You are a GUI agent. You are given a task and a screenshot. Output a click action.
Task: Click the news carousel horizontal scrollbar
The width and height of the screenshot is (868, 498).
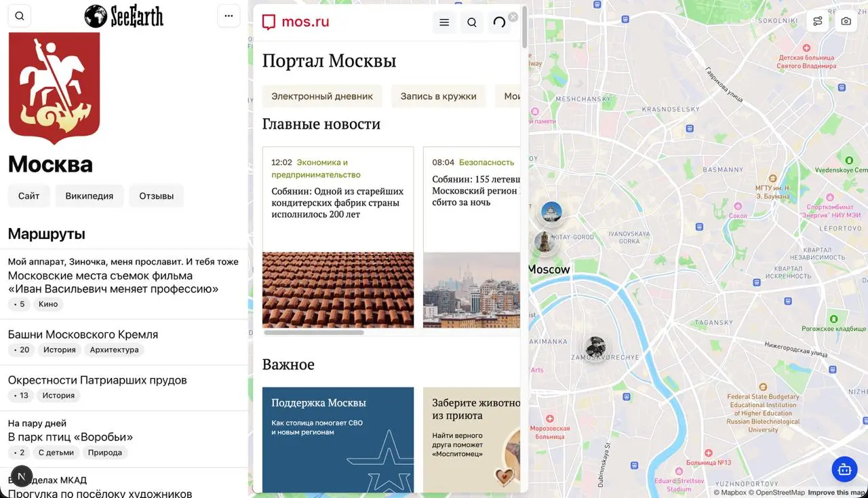[314, 332]
